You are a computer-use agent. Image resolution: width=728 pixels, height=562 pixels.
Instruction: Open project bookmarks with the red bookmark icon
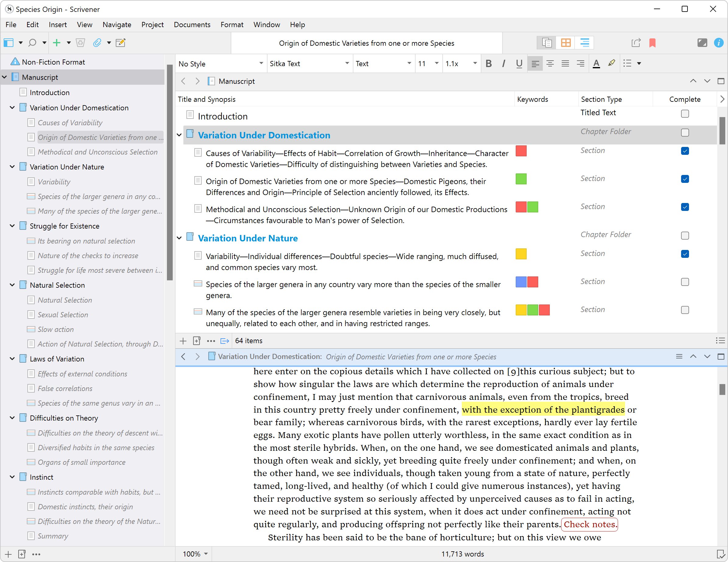pos(652,43)
